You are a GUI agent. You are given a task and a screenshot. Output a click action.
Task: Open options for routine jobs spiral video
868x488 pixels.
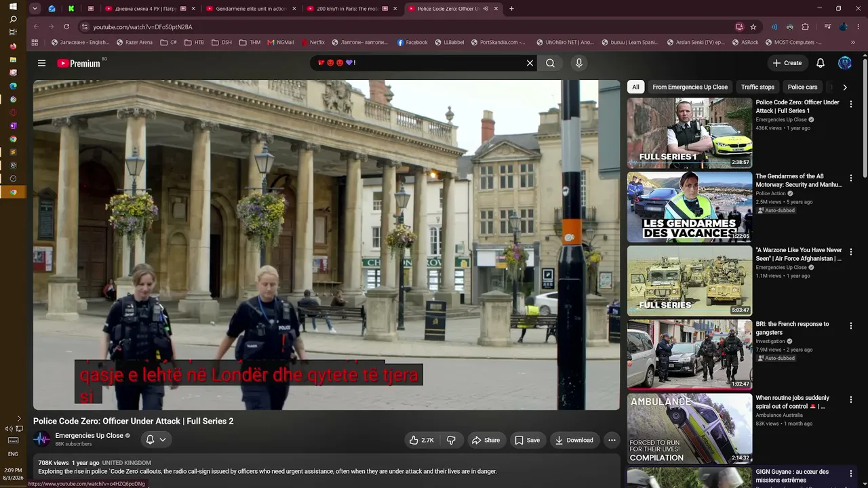(x=851, y=399)
